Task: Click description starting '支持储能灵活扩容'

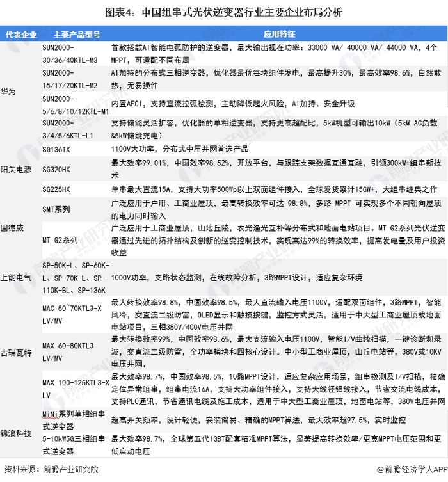Action: (x=274, y=129)
